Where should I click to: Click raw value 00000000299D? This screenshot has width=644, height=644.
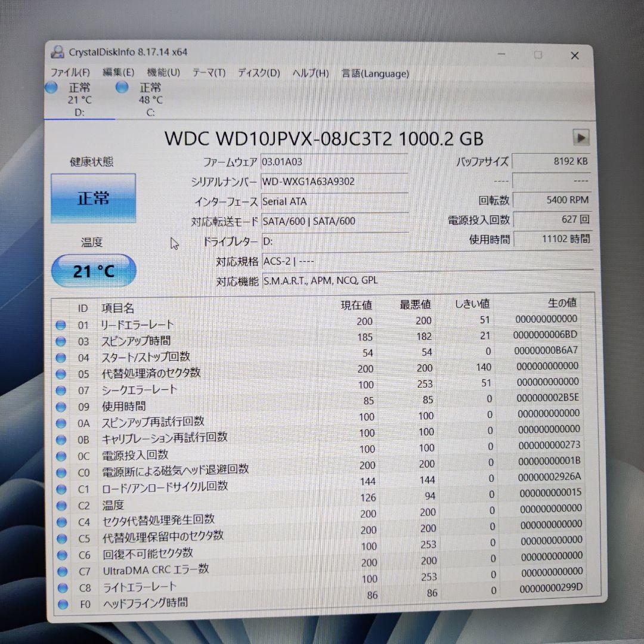click(551, 589)
